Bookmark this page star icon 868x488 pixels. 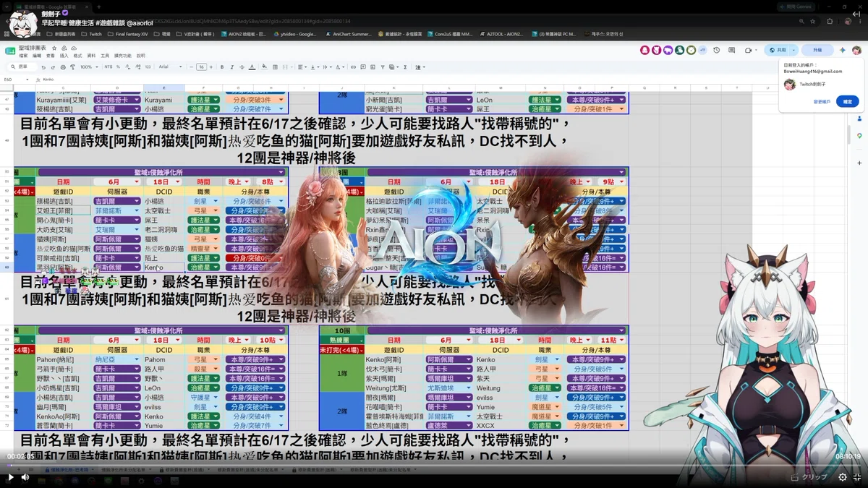click(x=812, y=22)
